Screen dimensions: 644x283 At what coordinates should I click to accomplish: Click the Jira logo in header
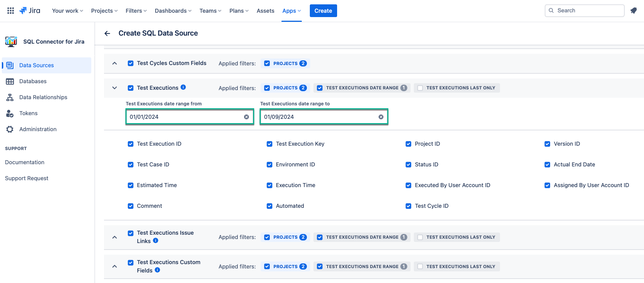point(30,11)
